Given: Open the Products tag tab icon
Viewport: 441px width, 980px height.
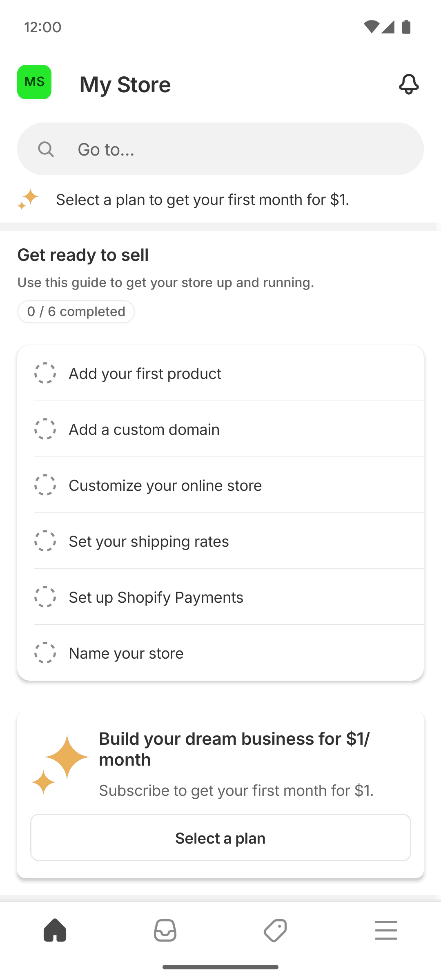Looking at the screenshot, I should (x=275, y=931).
